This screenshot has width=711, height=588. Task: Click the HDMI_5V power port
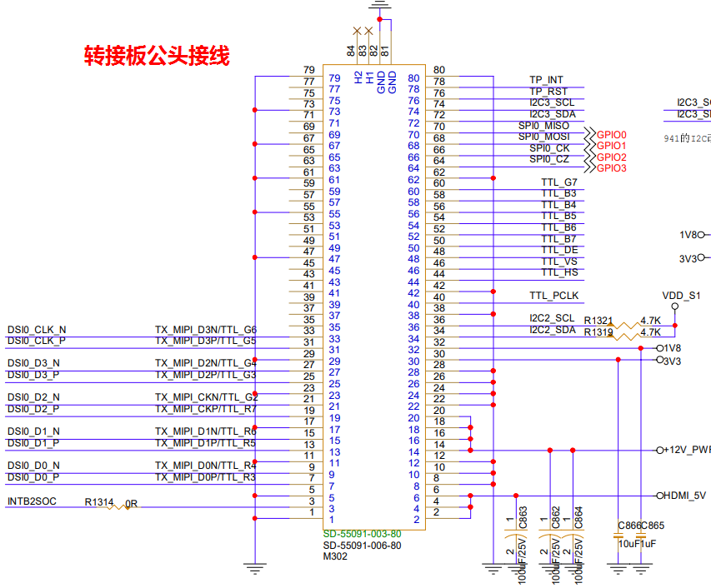click(x=683, y=495)
